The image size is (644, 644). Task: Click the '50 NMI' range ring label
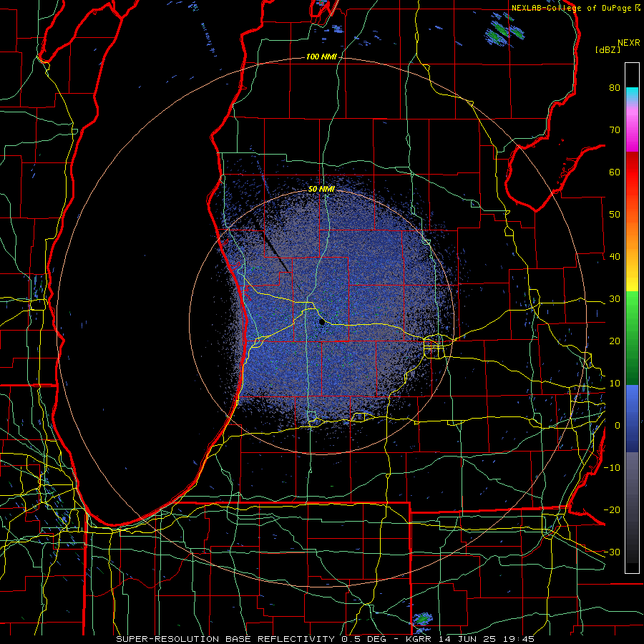click(x=321, y=189)
